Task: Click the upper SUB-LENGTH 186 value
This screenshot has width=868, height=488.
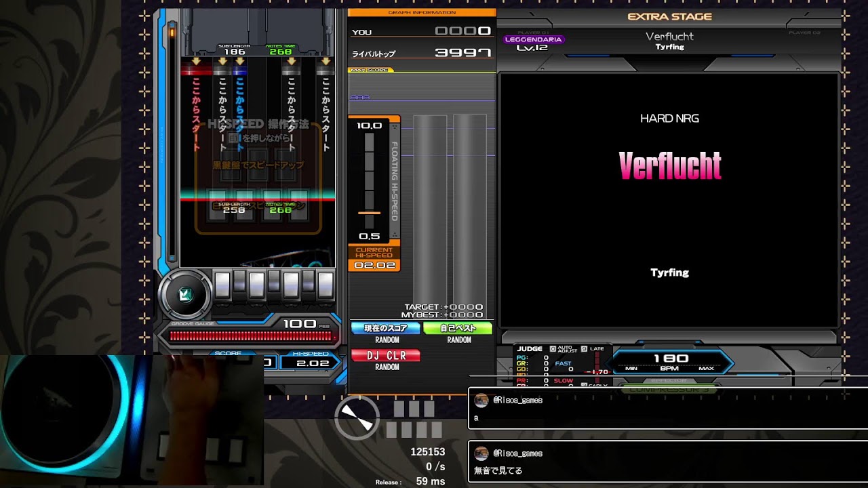Action: (234, 52)
